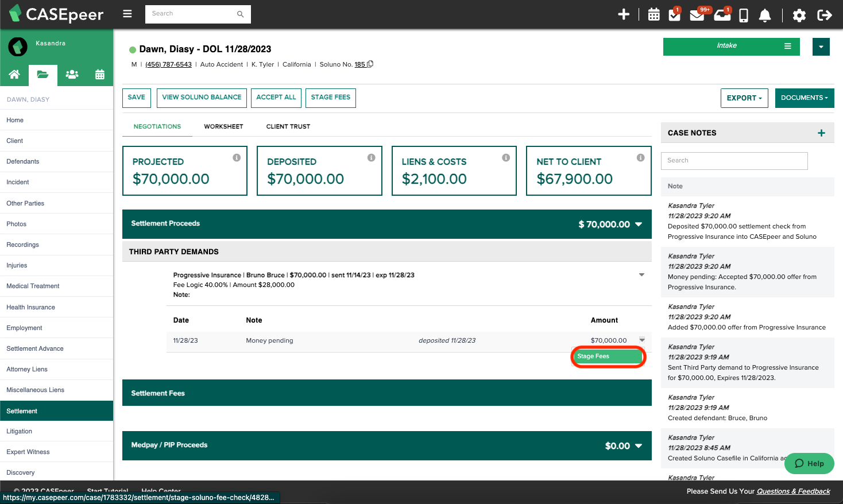Screen dimensions: 843x504
Task: Click the logout icon
Action: 825,15
